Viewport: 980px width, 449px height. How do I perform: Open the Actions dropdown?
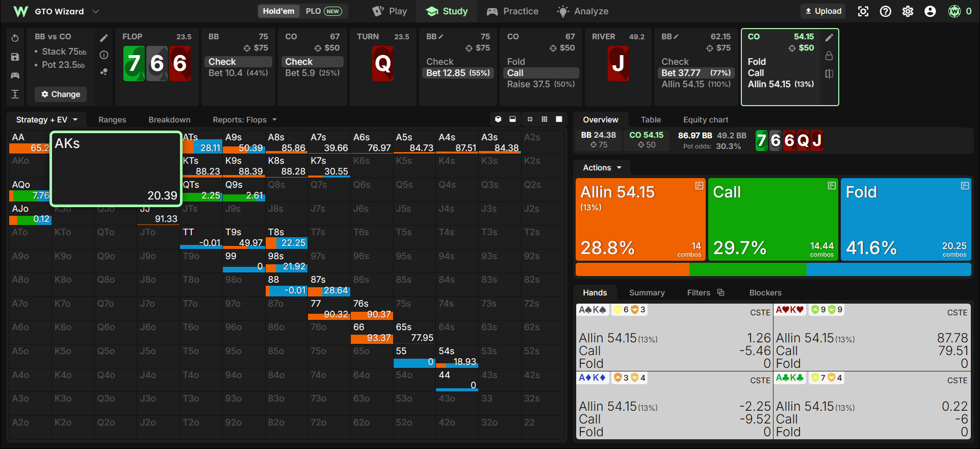[x=602, y=167]
